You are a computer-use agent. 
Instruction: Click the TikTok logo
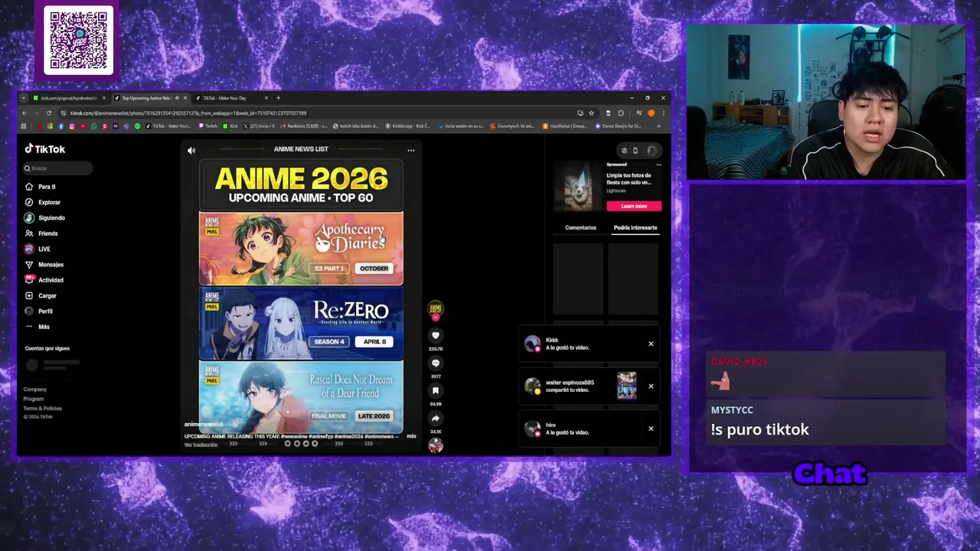(45, 149)
